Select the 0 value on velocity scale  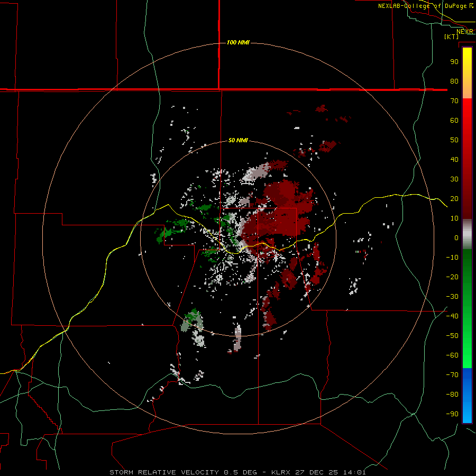(x=456, y=237)
